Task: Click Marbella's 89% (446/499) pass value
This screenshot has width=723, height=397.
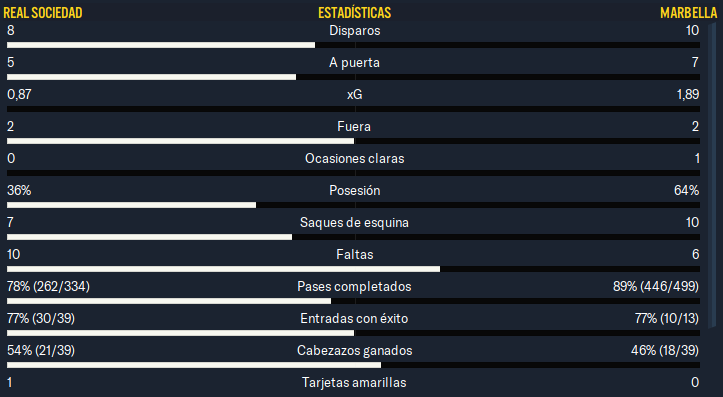Action: [656, 287]
